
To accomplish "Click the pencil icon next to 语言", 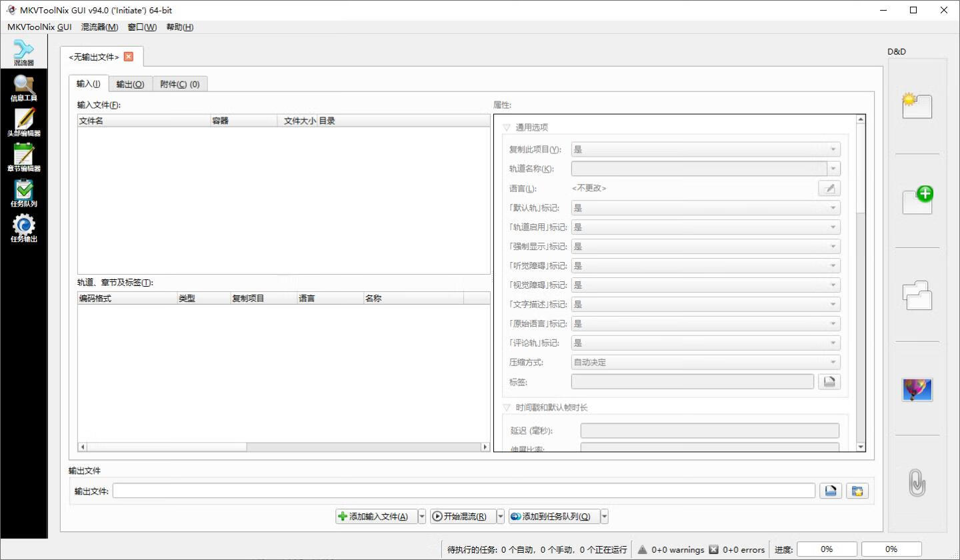I will (x=829, y=188).
